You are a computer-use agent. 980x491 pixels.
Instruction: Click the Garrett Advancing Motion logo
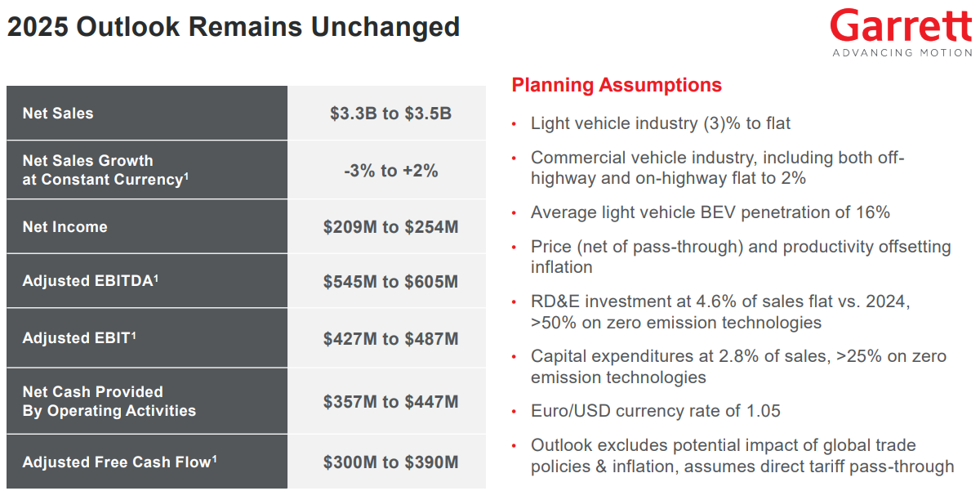(901, 33)
